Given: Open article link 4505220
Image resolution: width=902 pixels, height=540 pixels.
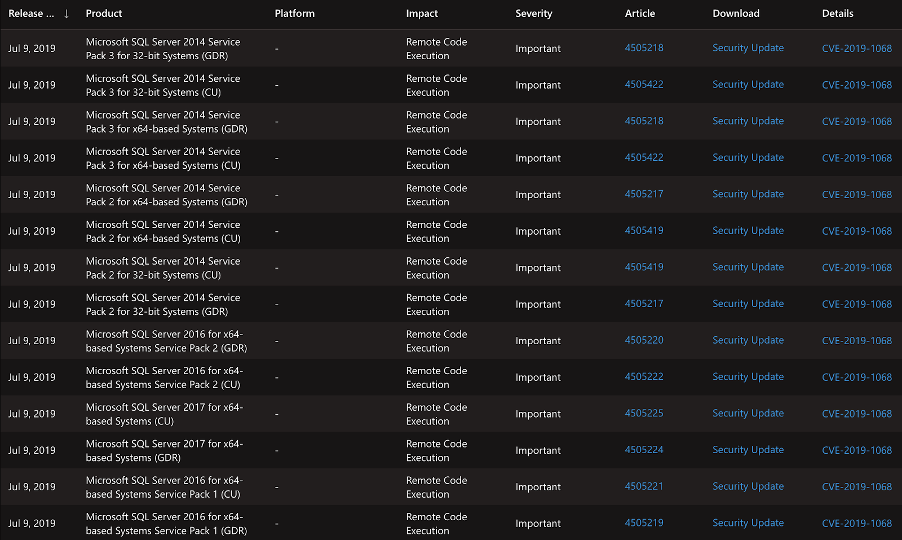Looking at the screenshot, I should (x=644, y=340).
